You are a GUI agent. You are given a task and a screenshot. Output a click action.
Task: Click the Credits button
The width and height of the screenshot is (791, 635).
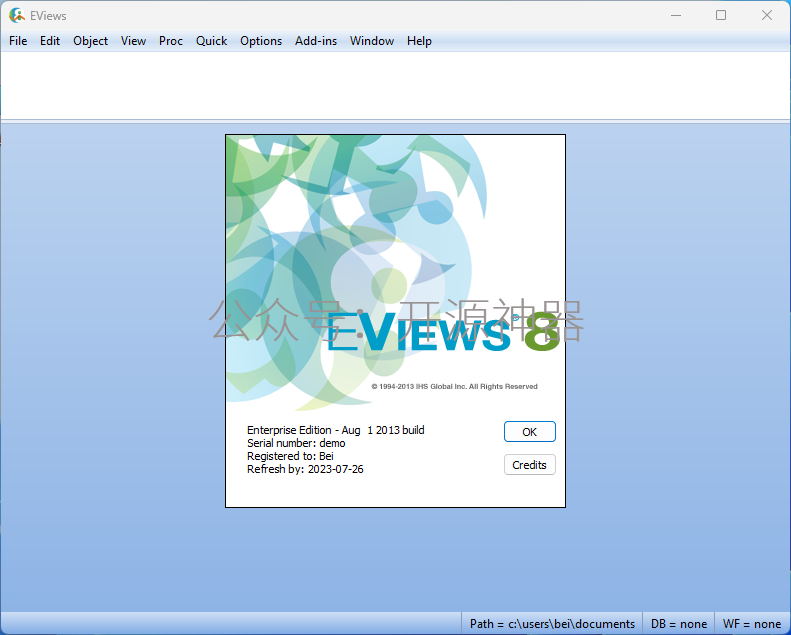530,465
